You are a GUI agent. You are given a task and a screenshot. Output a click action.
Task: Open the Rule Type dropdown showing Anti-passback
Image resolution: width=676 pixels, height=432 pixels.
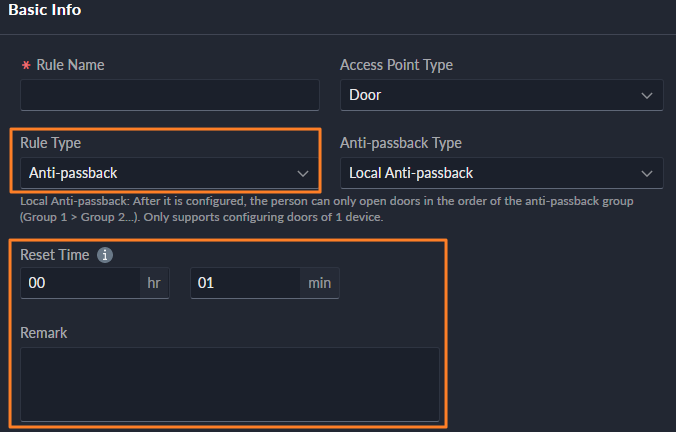160,173
